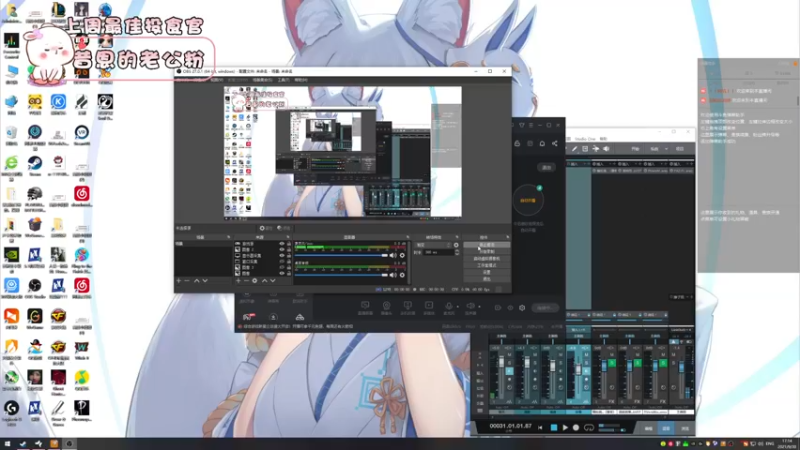Open settings gear in live streaming app bottom bar
Image resolution: width=800 pixels, height=450 pixels.
(x=522, y=308)
